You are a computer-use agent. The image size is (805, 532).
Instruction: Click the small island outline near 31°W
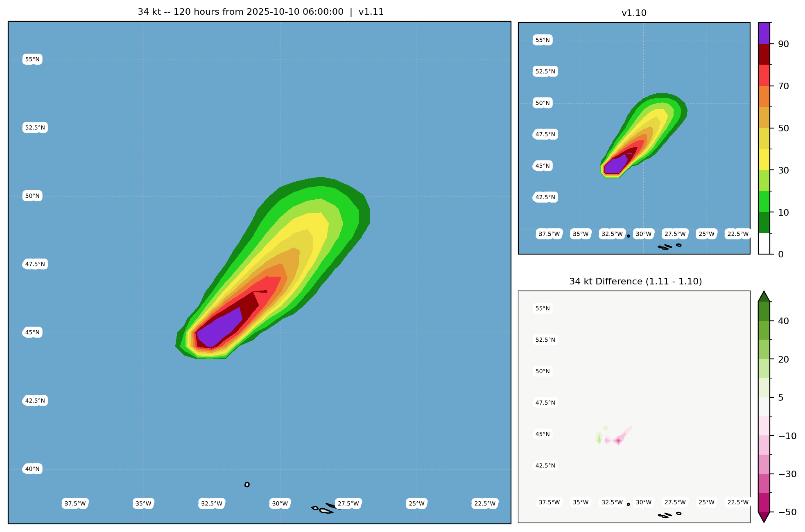coord(247,485)
